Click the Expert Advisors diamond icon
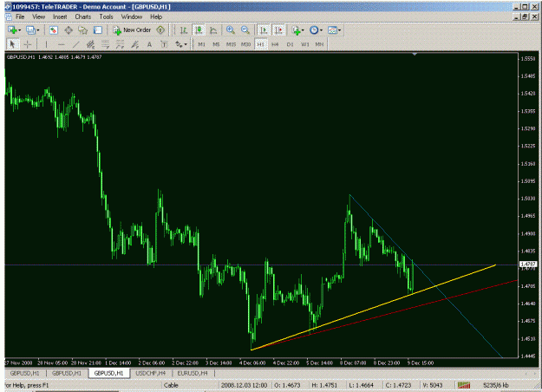 click(x=160, y=30)
